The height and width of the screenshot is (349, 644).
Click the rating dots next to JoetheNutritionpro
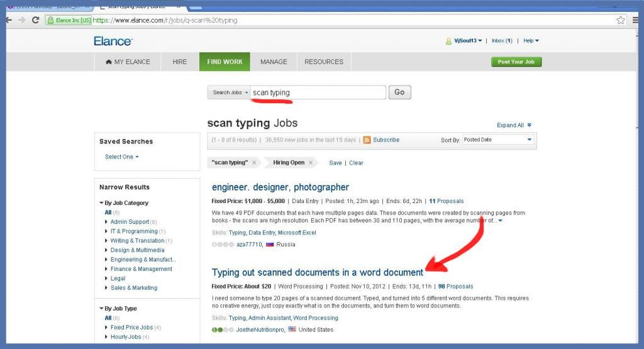[x=223, y=330]
